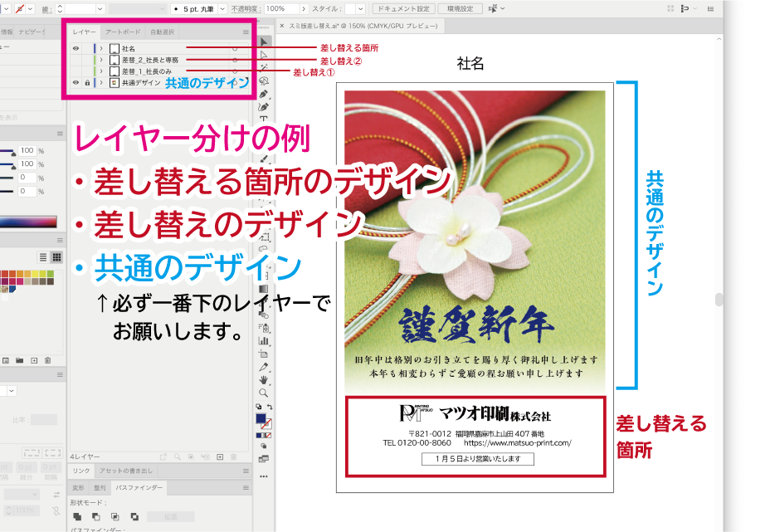Show the 差替_2_社長と専務 layer
This screenshot has width=780, height=532.
point(76,60)
